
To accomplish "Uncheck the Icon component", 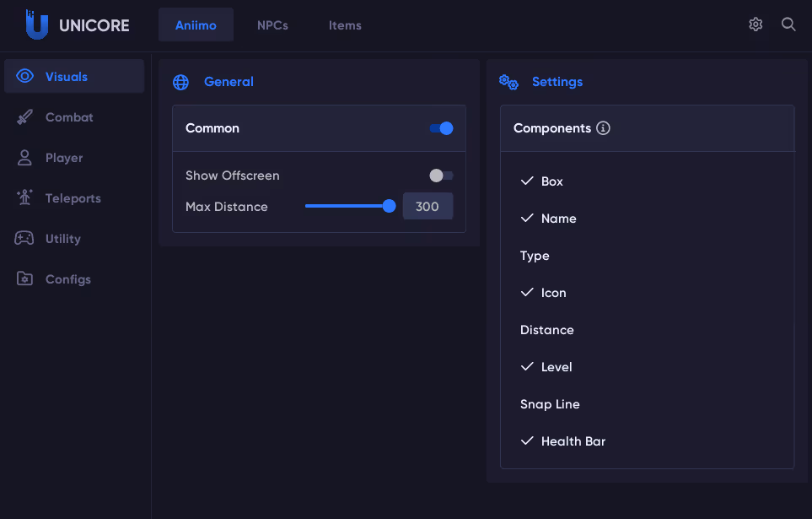I will click(543, 293).
